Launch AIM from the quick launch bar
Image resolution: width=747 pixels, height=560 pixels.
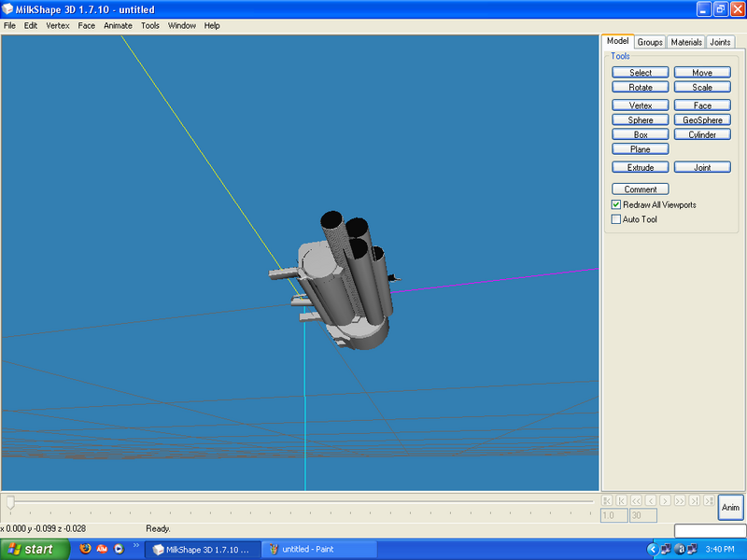(x=102, y=549)
